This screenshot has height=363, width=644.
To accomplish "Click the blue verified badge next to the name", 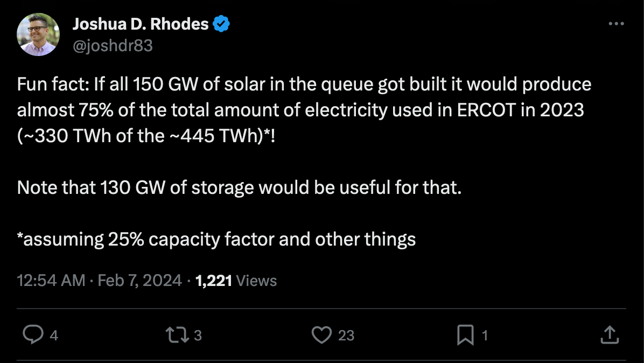I will (221, 23).
